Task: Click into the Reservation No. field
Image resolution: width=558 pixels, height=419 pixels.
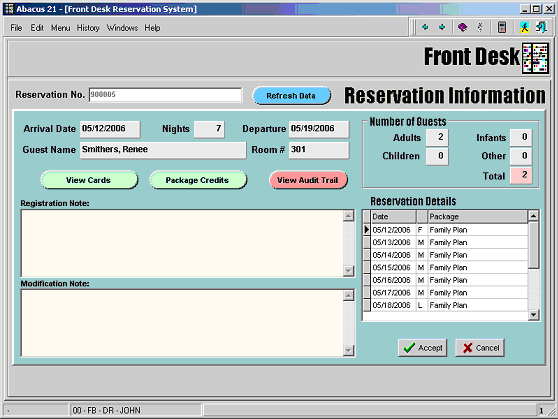Action: click(165, 95)
